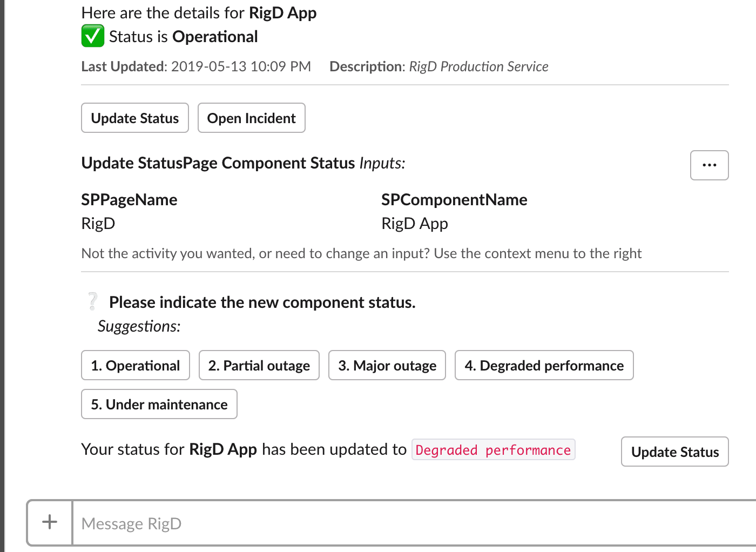Select Degraded performance suggestion

click(x=544, y=365)
